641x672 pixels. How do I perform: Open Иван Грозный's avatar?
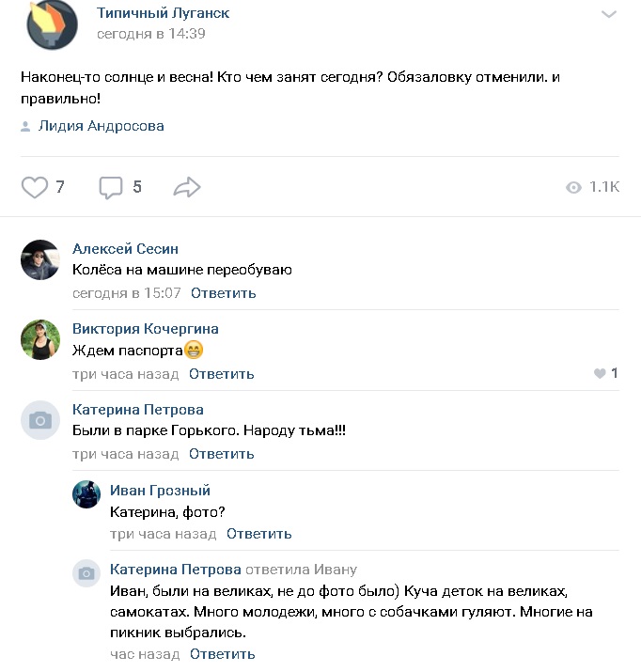(x=86, y=494)
